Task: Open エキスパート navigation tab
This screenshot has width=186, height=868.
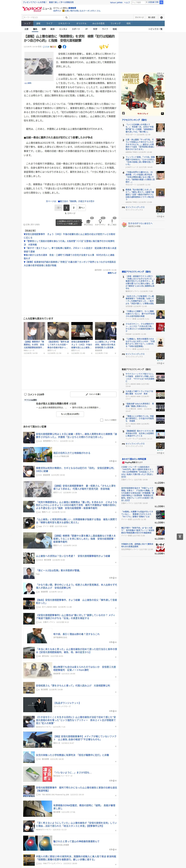Action: click(x=64, y=23)
